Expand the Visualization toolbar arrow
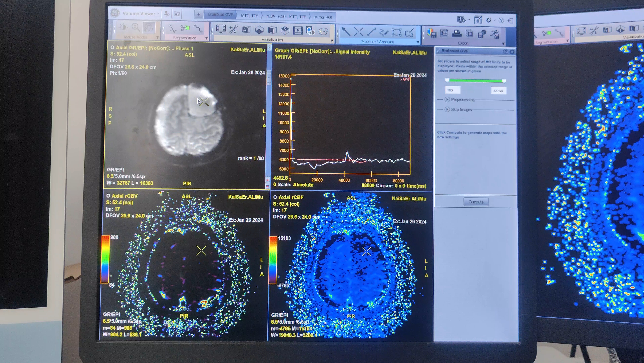This screenshot has width=644, height=363. (332, 41)
